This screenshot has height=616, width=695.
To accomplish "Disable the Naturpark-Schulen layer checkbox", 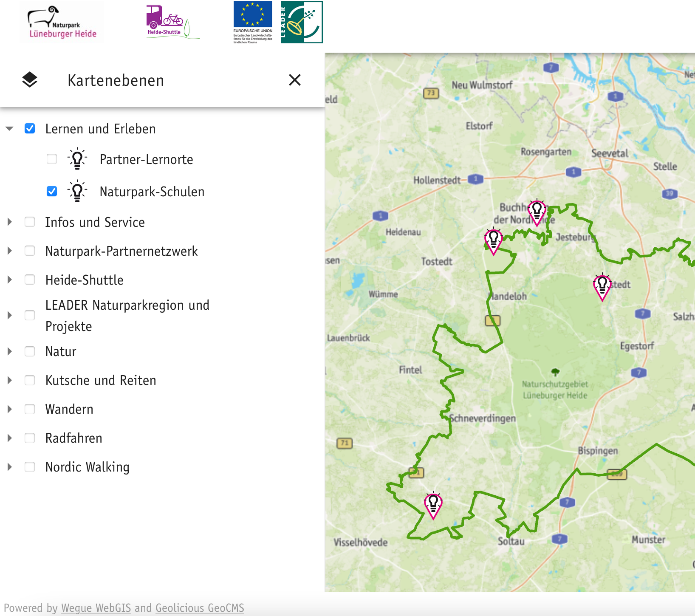I will (52, 191).
